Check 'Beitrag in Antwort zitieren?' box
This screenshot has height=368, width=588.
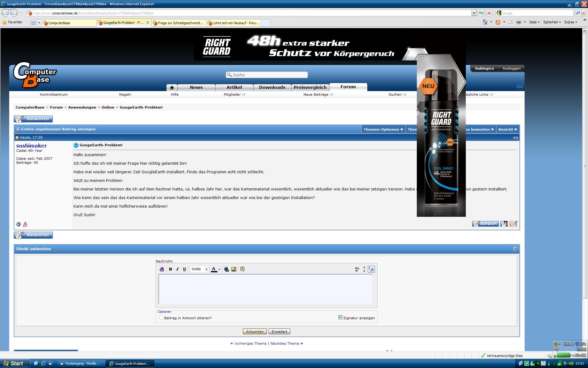point(161,317)
